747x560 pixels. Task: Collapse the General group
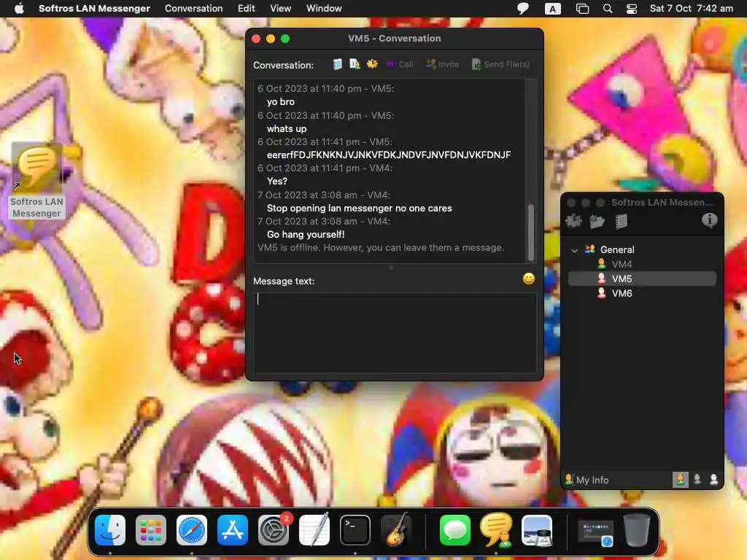pos(575,251)
